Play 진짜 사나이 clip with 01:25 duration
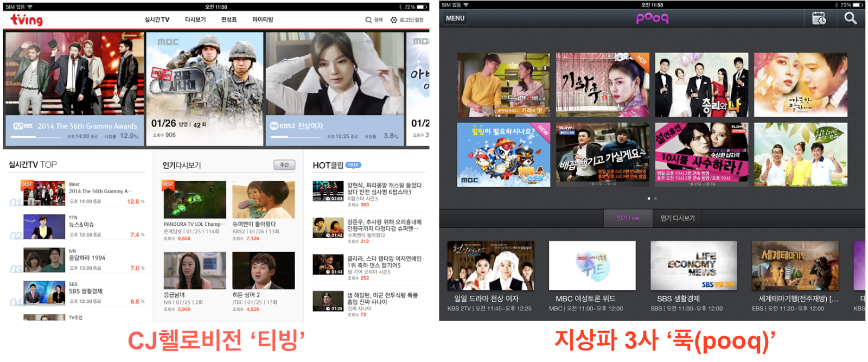Image resolution: width=868 pixels, height=362 pixels. click(x=328, y=301)
